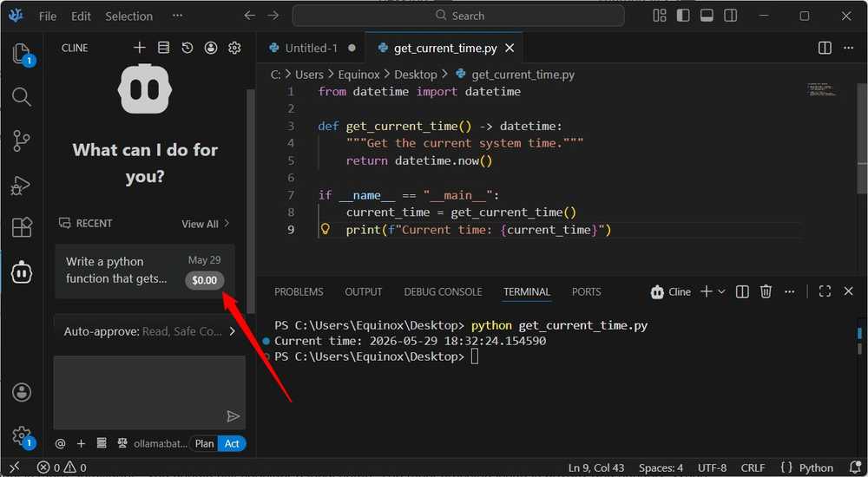Switch to the Untitled-1 editor tab
Viewport: 868px width, 477px height.
311,49
